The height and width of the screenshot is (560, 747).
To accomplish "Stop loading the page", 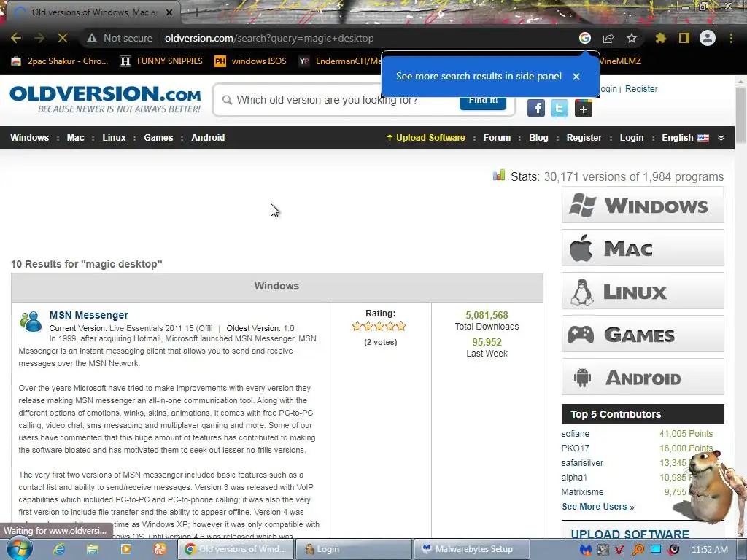I will point(63,38).
